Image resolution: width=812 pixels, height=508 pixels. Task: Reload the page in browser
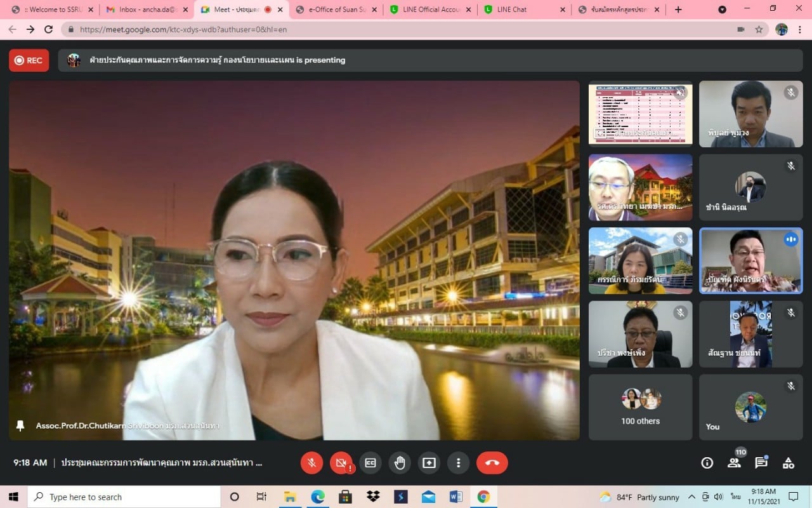(49, 29)
